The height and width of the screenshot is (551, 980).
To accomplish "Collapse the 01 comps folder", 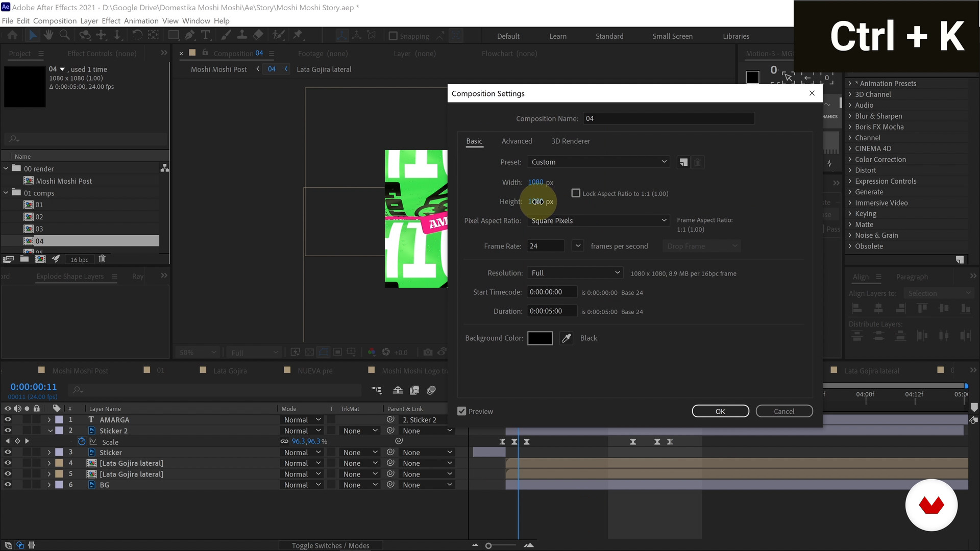I will coord(6,193).
